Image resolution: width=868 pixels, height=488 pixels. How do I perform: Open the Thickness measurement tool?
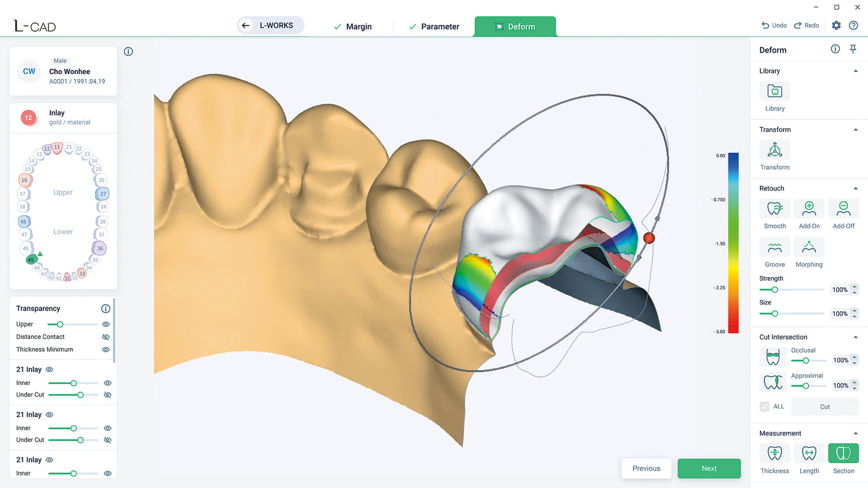click(774, 453)
